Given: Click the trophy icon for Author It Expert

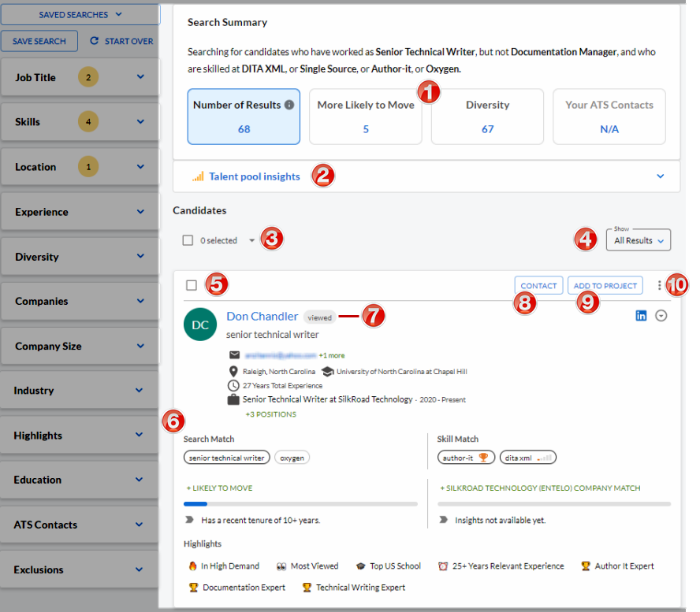Looking at the screenshot, I should [585, 566].
